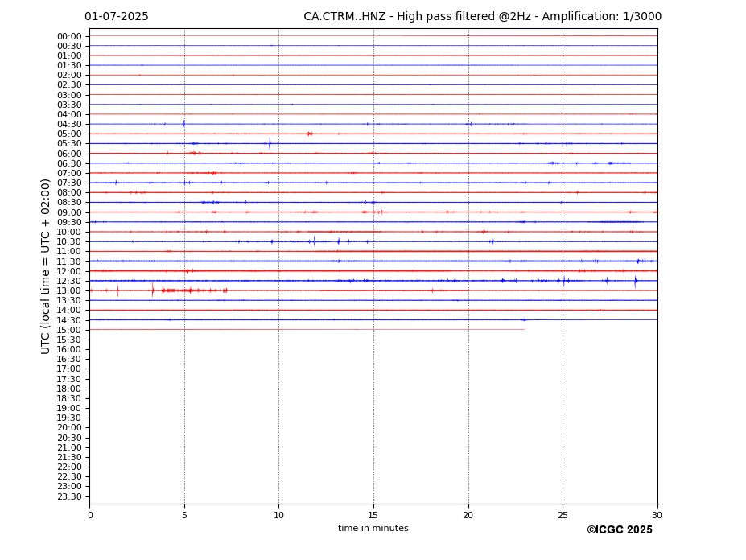Image resolution: width=746 pixels, height=560 pixels.
Task: Click the 04:30 time row label
Action: click(x=69, y=124)
